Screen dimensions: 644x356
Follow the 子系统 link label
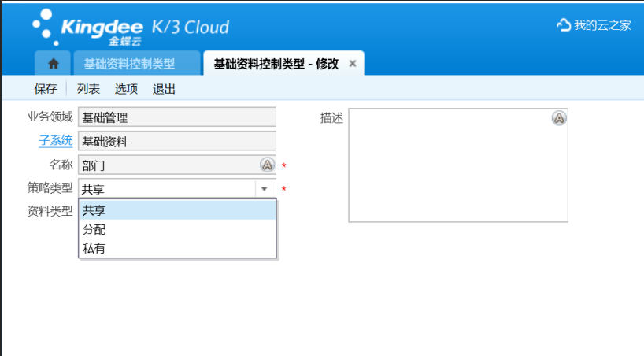coord(55,140)
